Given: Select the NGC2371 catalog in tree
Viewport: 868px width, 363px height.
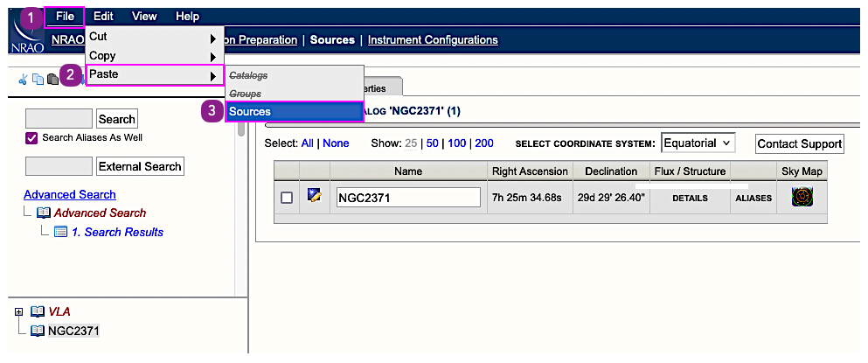Looking at the screenshot, I should point(73,331).
